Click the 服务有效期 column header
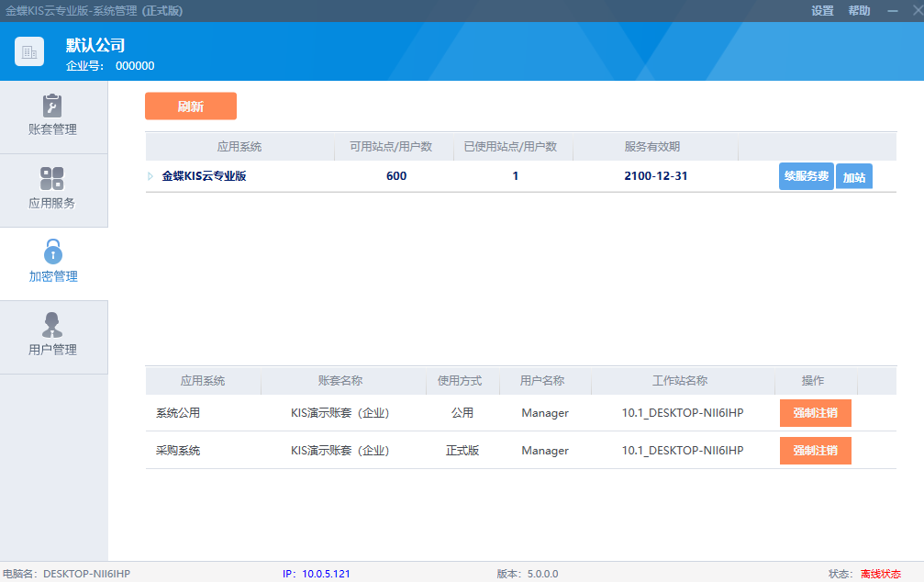Image resolution: width=924 pixels, height=582 pixels. [652, 147]
